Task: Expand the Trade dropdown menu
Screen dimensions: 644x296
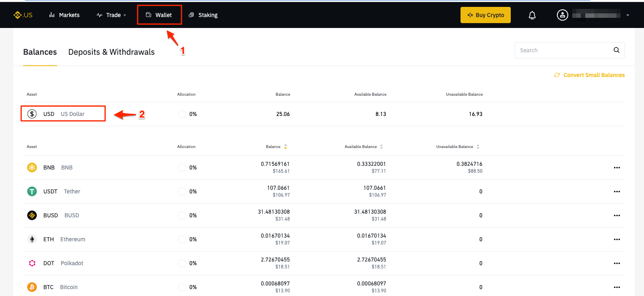Action: coord(111,15)
